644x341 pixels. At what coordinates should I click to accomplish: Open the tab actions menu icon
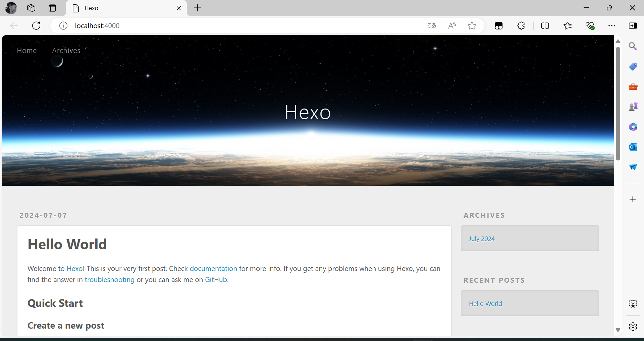pos(52,8)
